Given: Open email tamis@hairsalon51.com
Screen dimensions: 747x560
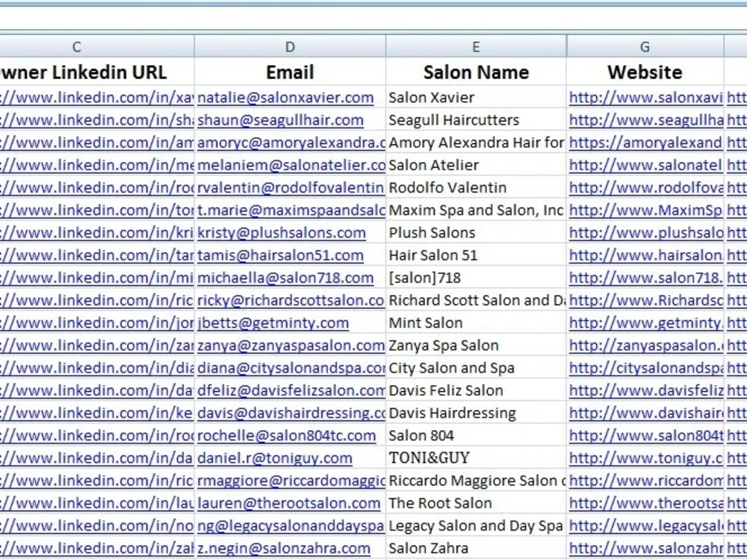Looking at the screenshot, I should (280, 255).
